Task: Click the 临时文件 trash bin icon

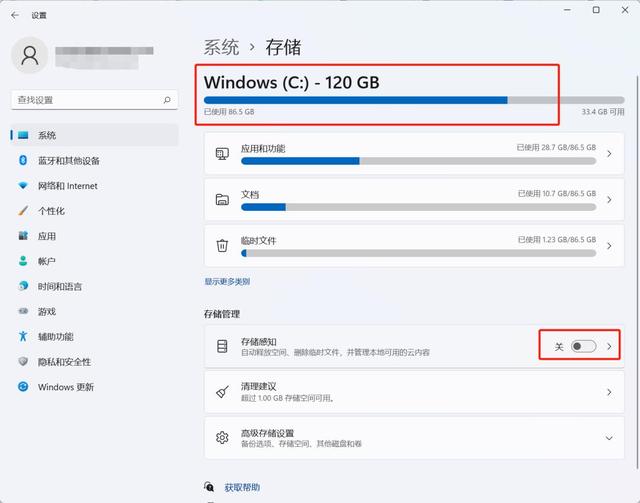Action: tap(222, 246)
